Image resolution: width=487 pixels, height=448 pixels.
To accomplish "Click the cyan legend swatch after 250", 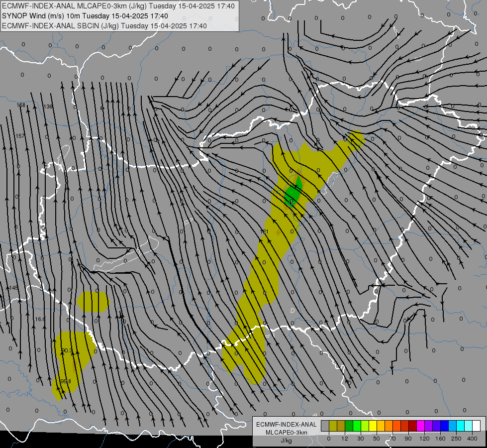I will click(x=461, y=426).
